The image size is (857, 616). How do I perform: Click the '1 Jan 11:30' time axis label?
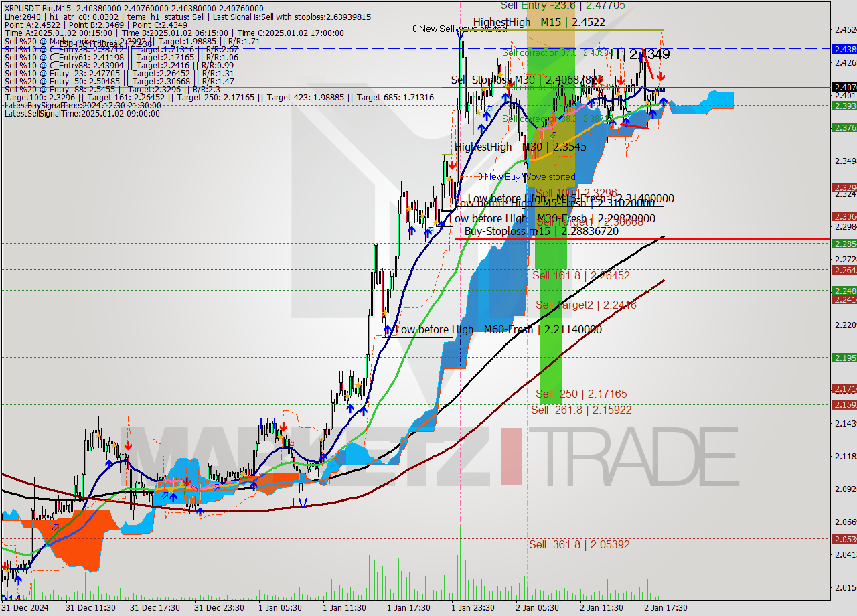pyautogui.click(x=344, y=608)
